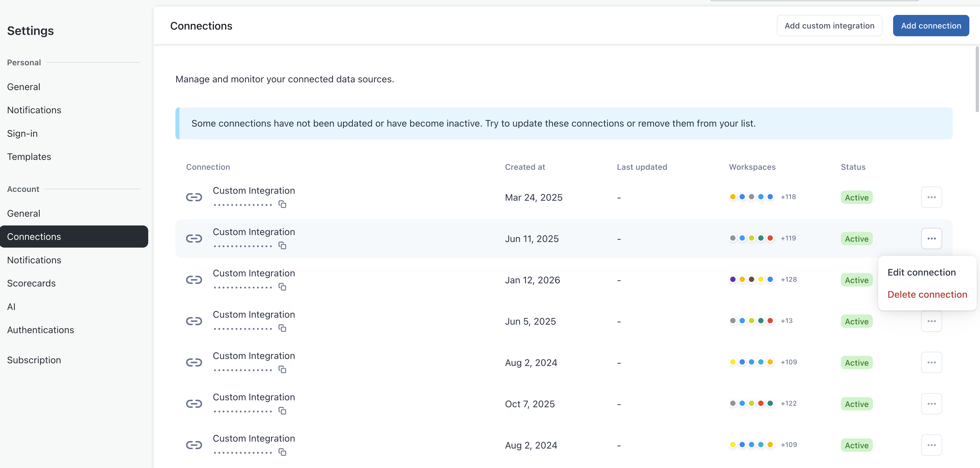980x468 pixels.
Task: Click link icon of Mar 24, 2025 connection
Action: [194, 197]
